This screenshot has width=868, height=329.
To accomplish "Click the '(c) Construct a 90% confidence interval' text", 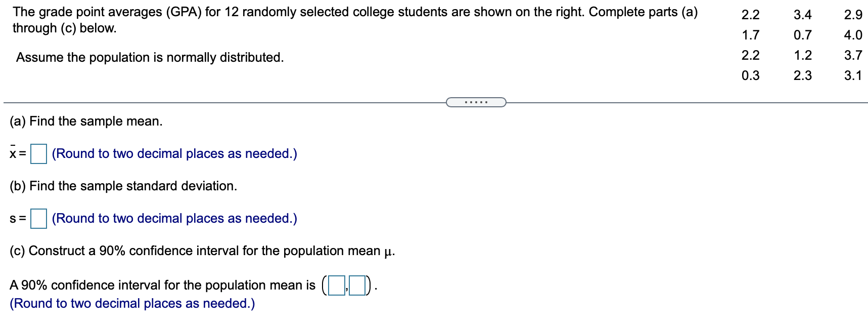I will pos(202,251).
